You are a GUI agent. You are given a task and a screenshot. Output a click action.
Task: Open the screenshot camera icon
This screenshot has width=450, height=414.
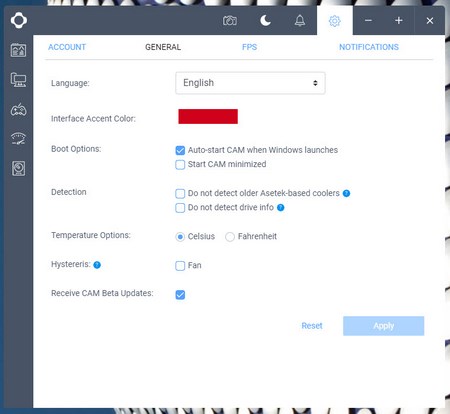230,21
